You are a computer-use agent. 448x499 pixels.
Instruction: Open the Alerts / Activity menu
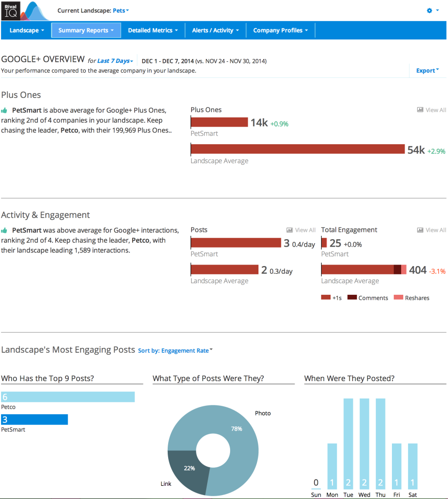[x=215, y=30]
